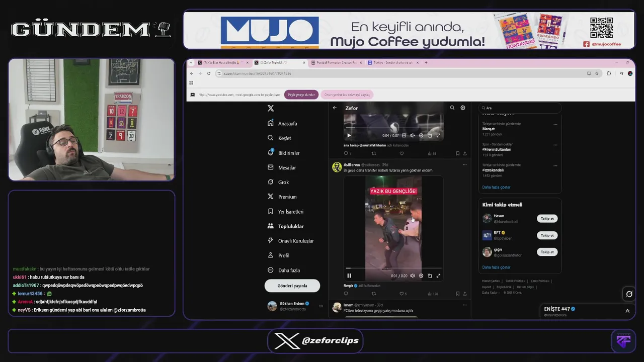644x362 pixels.
Task: Open settings gear on 0:37 video
Action: [x=421, y=135]
